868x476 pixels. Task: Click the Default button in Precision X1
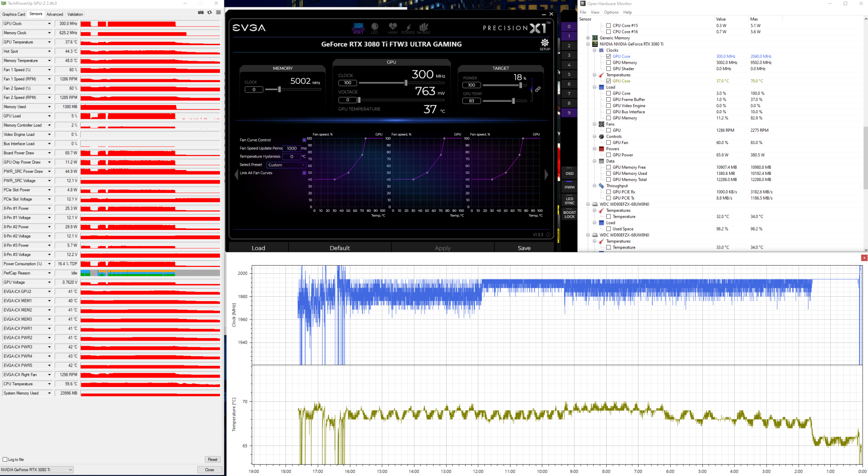point(339,248)
